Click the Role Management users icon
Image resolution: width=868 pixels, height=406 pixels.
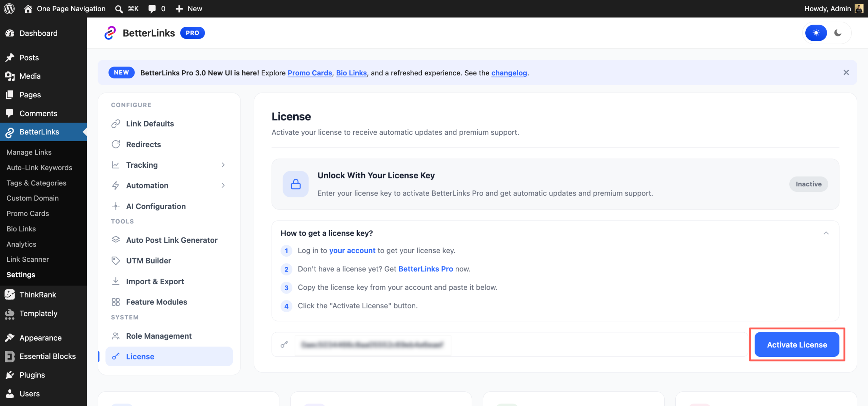click(116, 336)
